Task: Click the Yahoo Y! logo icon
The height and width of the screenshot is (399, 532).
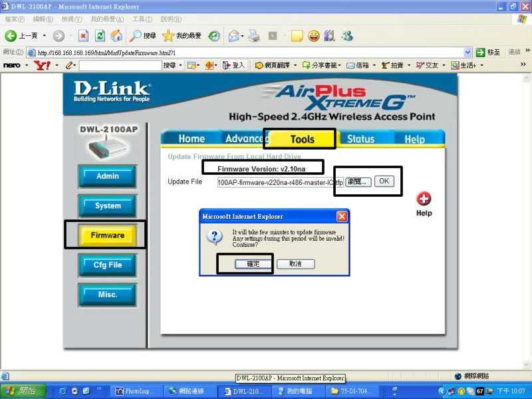Action: (42, 65)
